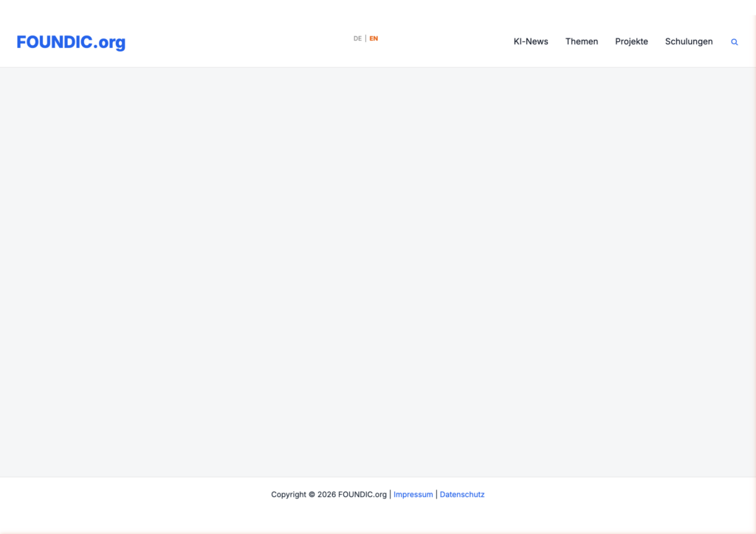Go to the Projekte page
The image size is (756, 534).
[x=631, y=41]
